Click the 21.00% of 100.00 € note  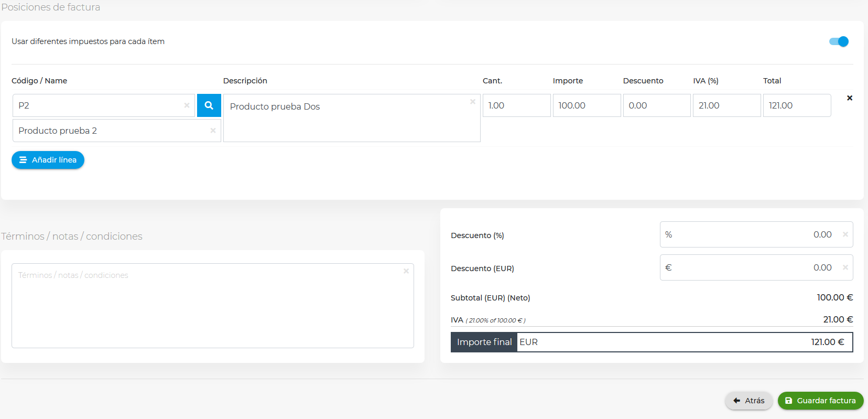496,320
